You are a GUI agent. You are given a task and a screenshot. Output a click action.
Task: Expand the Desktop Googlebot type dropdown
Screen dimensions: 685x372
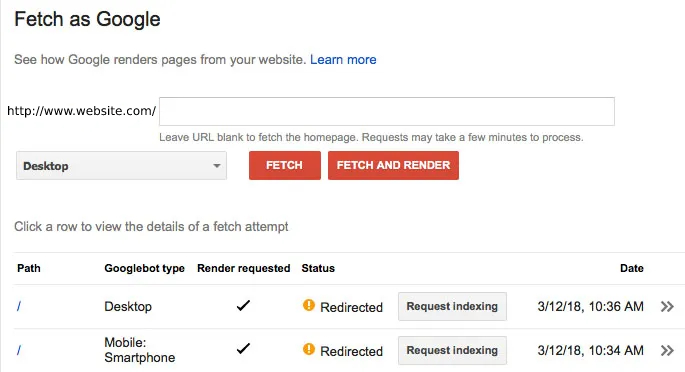point(121,165)
